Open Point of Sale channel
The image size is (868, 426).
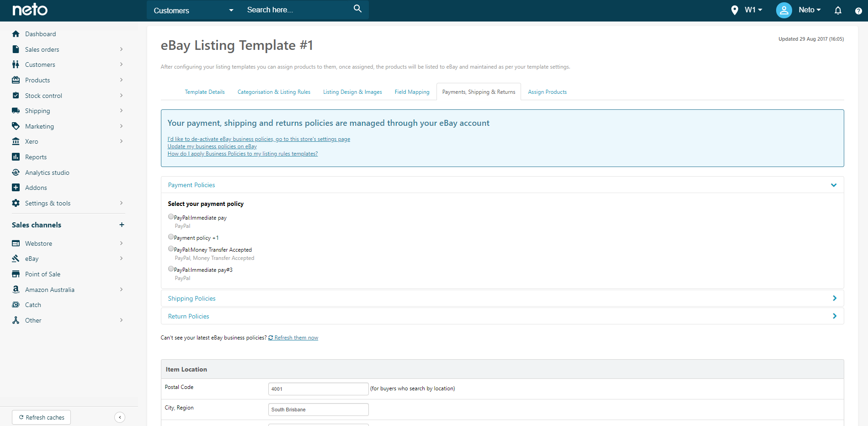pyautogui.click(x=43, y=274)
